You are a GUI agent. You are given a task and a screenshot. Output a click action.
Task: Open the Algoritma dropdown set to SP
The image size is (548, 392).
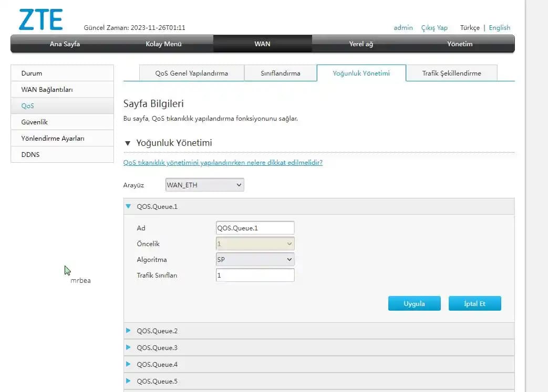pos(255,259)
